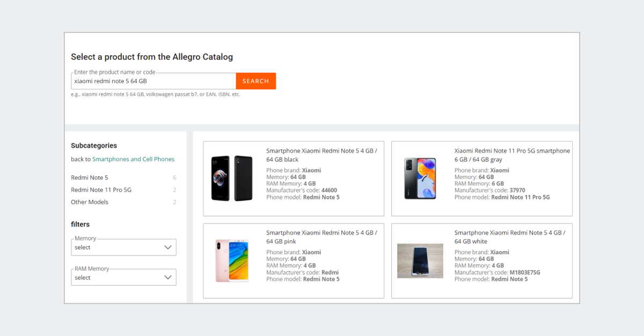
Task: Click the filters heading
Action: [x=80, y=224]
